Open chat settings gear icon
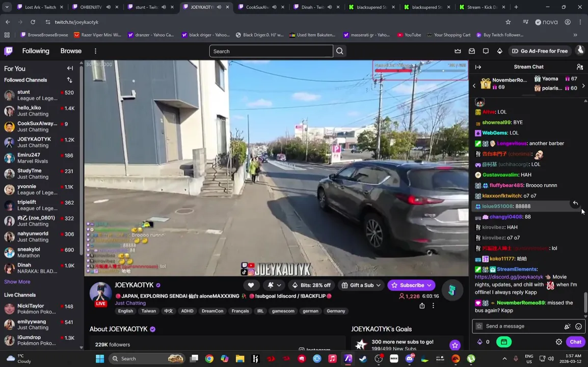 [x=559, y=342]
